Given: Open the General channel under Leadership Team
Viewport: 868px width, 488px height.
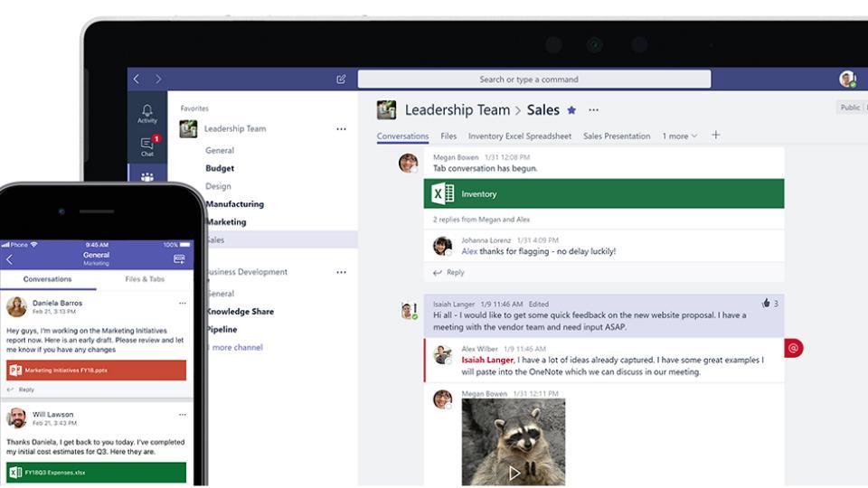Looking at the screenshot, I should [x=220, y=151].
